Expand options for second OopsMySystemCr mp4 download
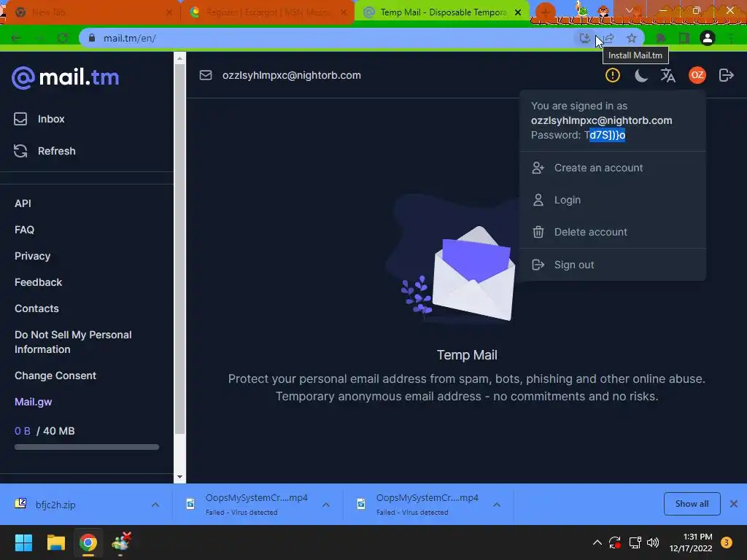Image resolution: width=747 pixels, height=560 pixels. [496, 505]
